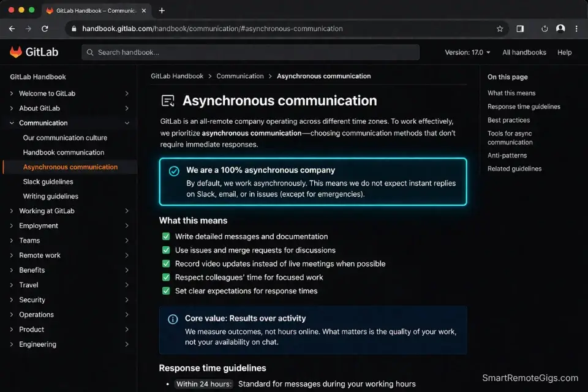Open 'Writing guidelines' sidebar item
This screenshot has width=588, height=392.
pos(51,196)
